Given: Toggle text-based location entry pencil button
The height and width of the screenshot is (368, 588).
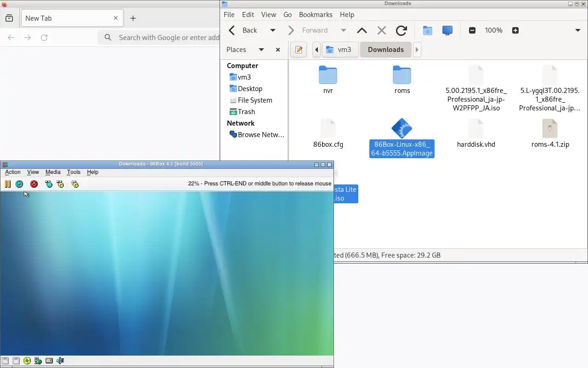Looking at the screenshot, I should point(299,50).
